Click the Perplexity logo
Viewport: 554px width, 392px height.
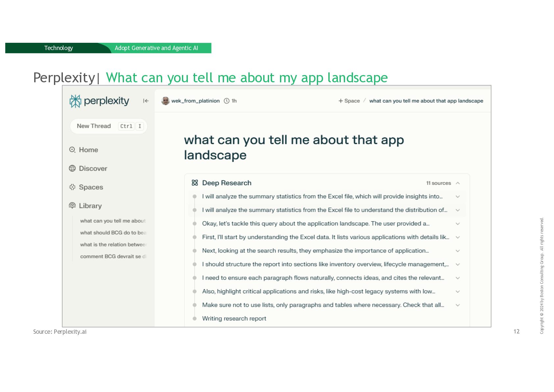99,101
